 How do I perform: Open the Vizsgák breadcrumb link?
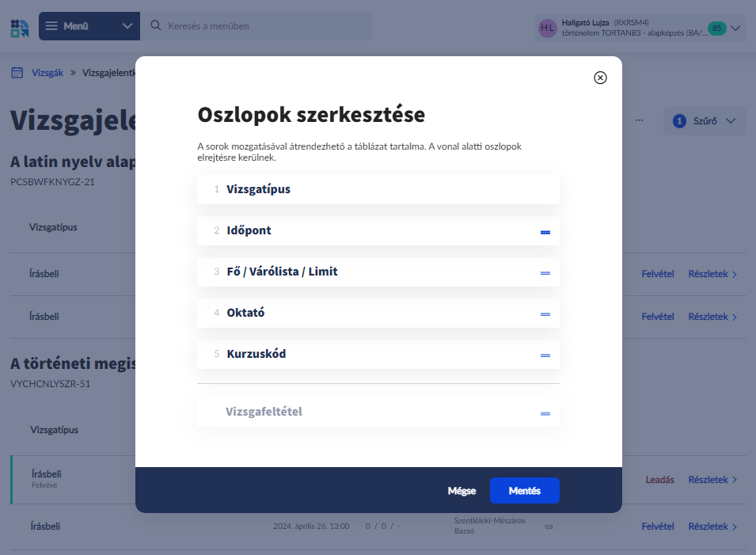click(x=47, y=72)
